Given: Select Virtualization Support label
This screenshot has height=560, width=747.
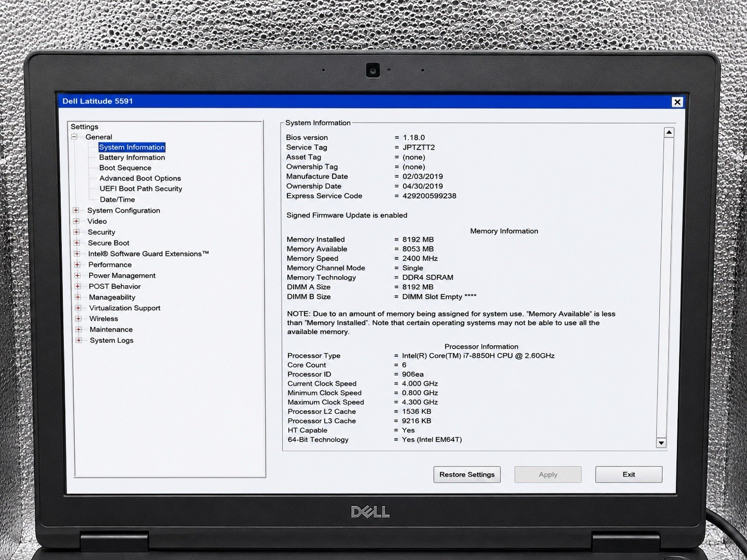Looking at the screenshot, I should pos(125,308).
